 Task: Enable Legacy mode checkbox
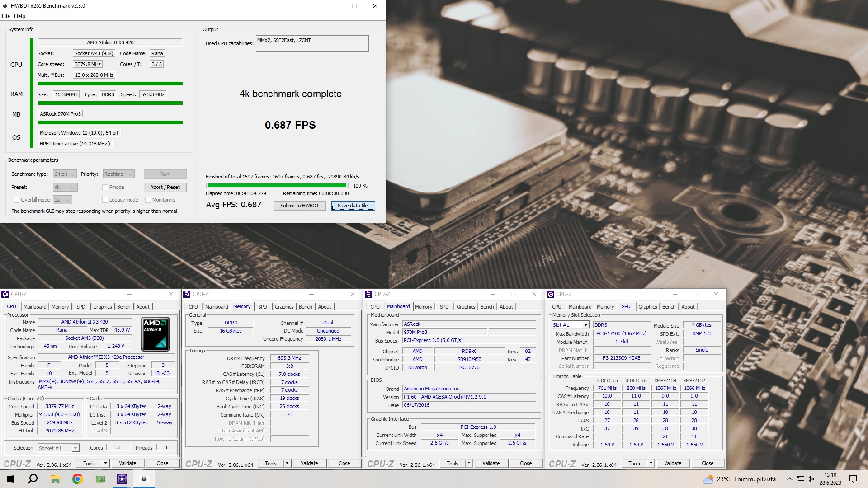[x=105, y=200]
